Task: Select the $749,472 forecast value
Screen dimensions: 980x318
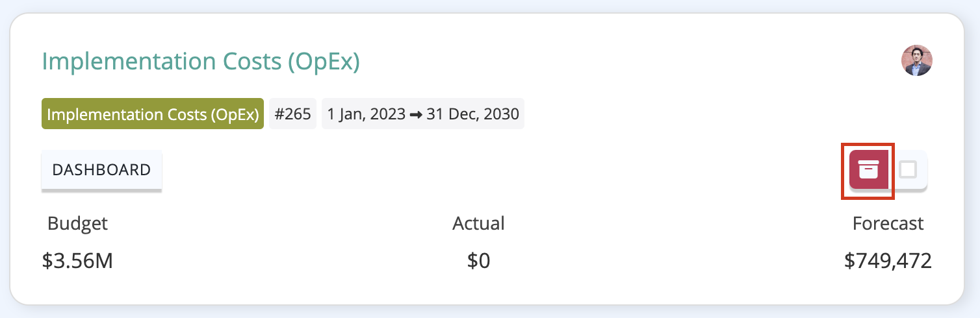Action: coord(888,261)
